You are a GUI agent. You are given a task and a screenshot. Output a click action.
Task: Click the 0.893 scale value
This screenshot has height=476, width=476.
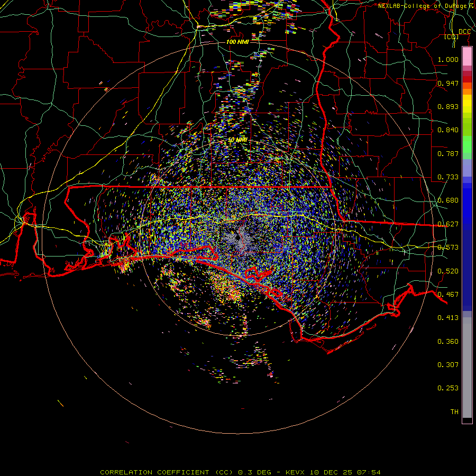click(448, 106)
